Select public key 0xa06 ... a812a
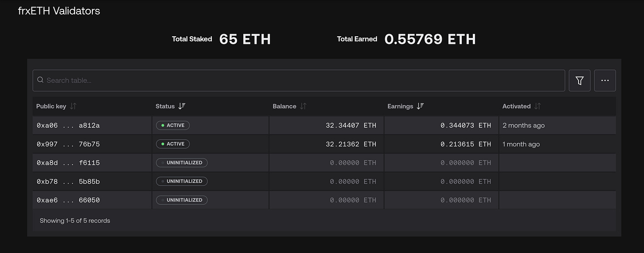 click(68, 126)
